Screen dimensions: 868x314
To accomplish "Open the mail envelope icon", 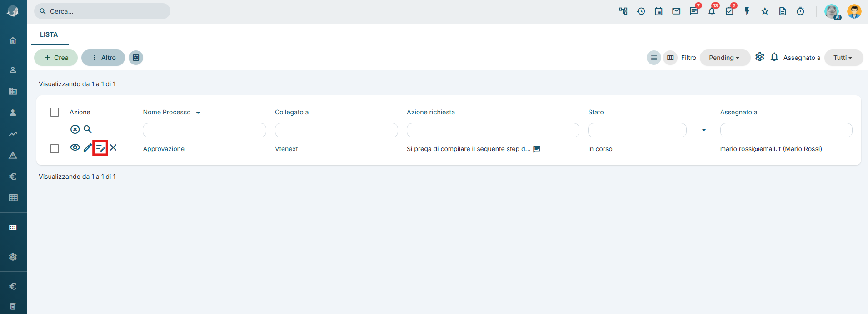I will (x=676, y=11).
